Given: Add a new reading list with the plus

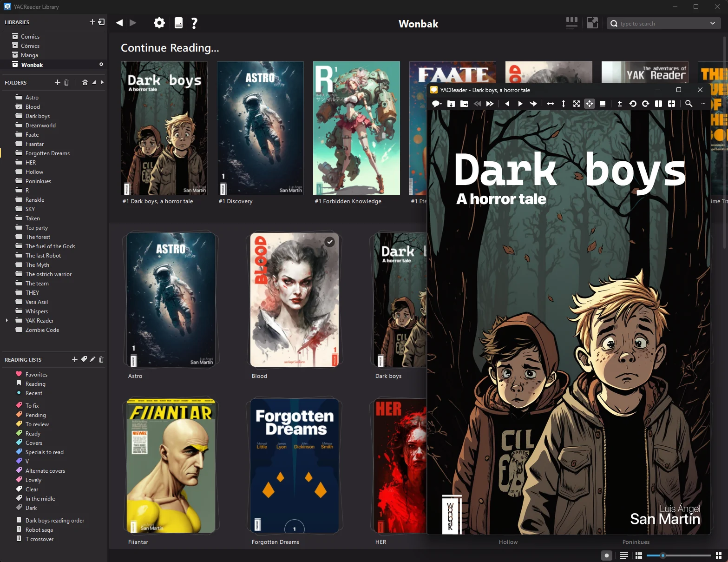Looking at the screenshot, I should click(75, 359).
